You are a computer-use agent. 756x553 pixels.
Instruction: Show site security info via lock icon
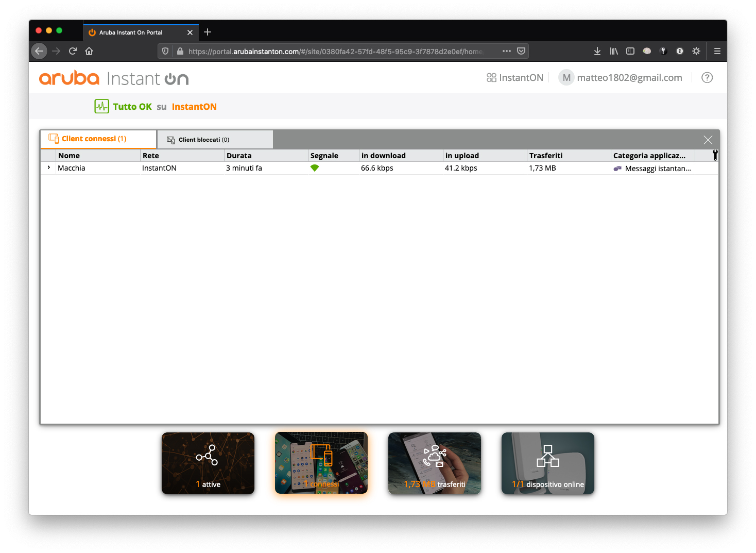click(x=180, y=51)
